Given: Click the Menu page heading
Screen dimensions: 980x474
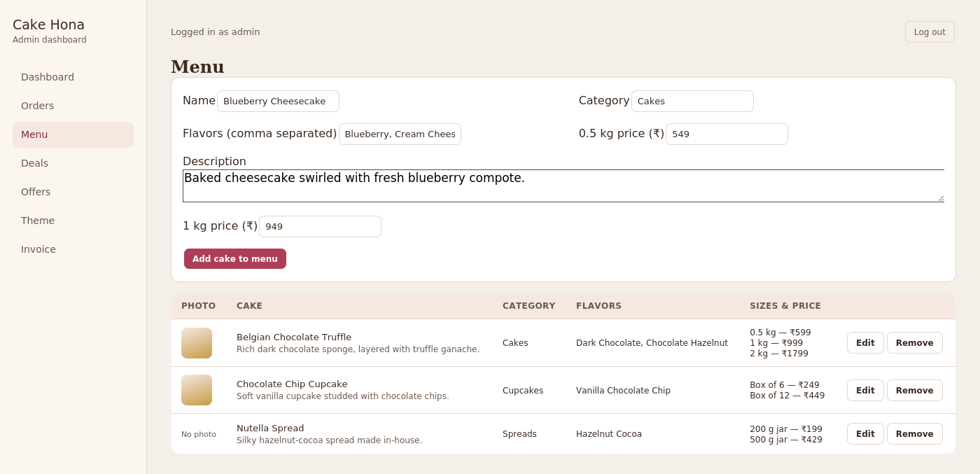Looking at the screenshot, I should point(197,67).
